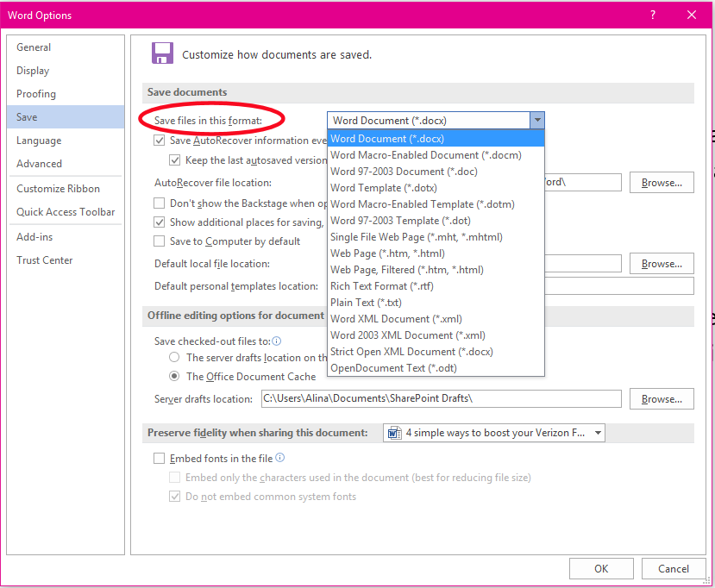Choose Word Document (*.docx) from list

(x=436, y=139)
